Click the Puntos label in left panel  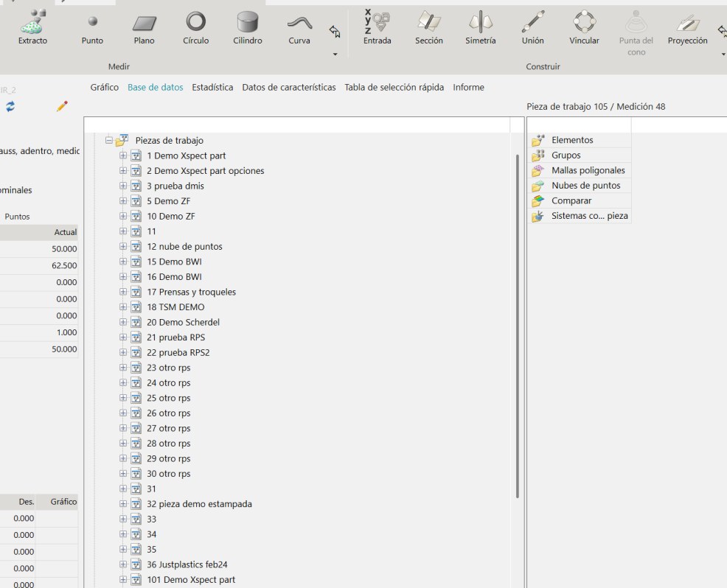(17, 217)
